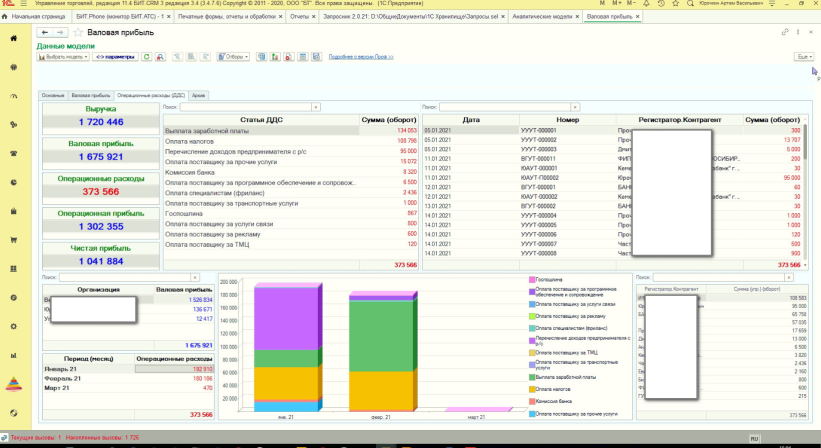Click the colored pyramid icon in sidebar

[x=13, y=383]
